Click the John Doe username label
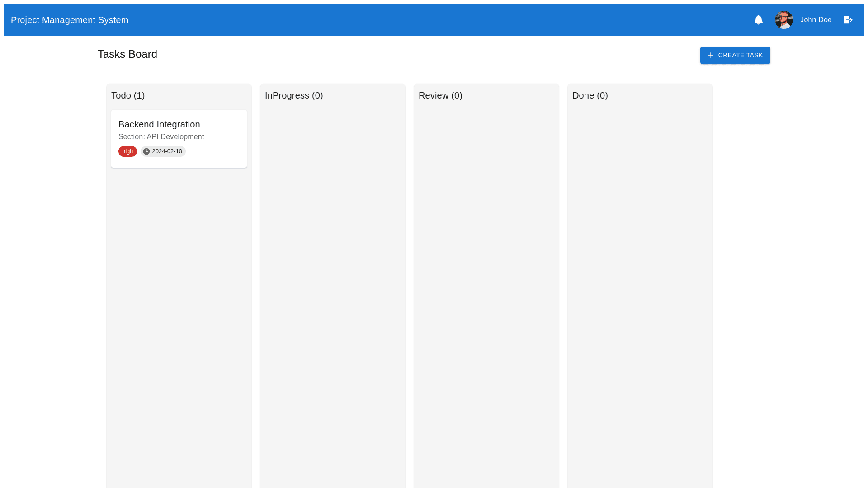This screenshot has width=868, height=488. (x=816, y=20)
